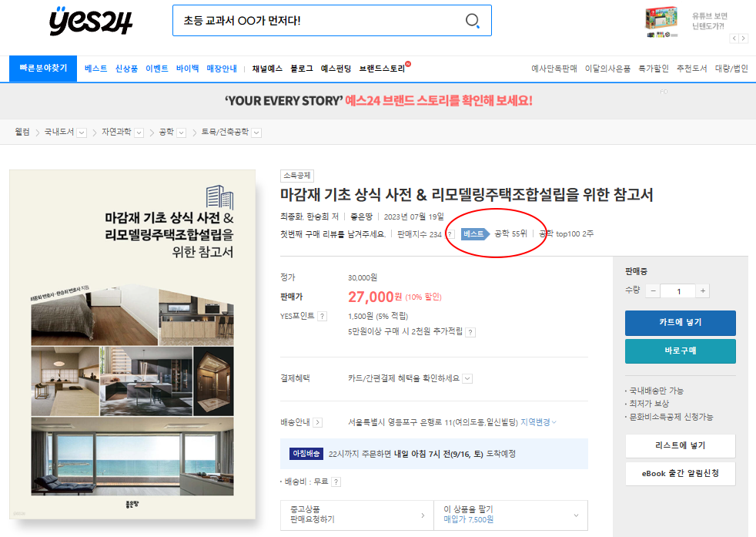This screenshot has width=756, height=537.
Task: Click the 추가적립 help question icon
Action: click(x=470, y=332)
